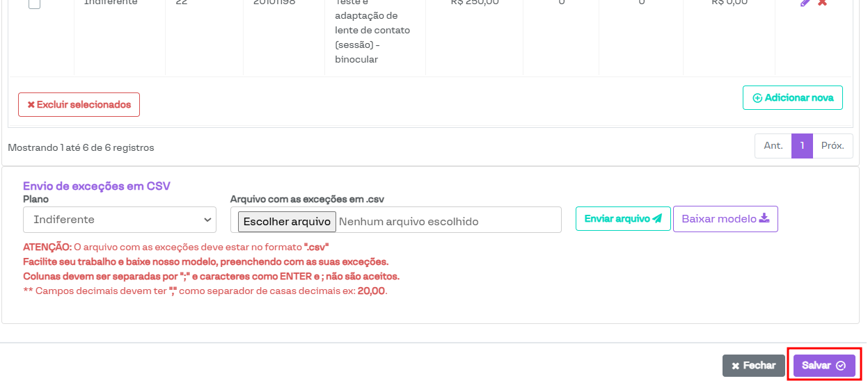
Task: Click the Baixar modelo button label
Action: coord(718,219)
